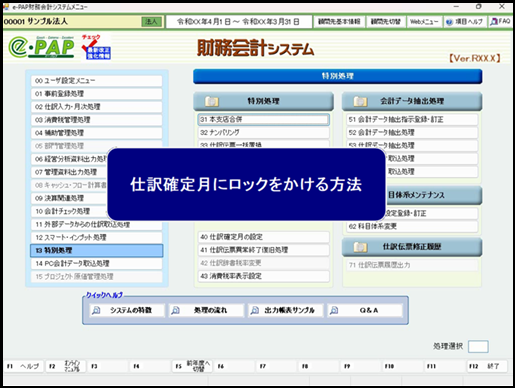Click the blue 特別処理 title banner

(x=337, y=76)
